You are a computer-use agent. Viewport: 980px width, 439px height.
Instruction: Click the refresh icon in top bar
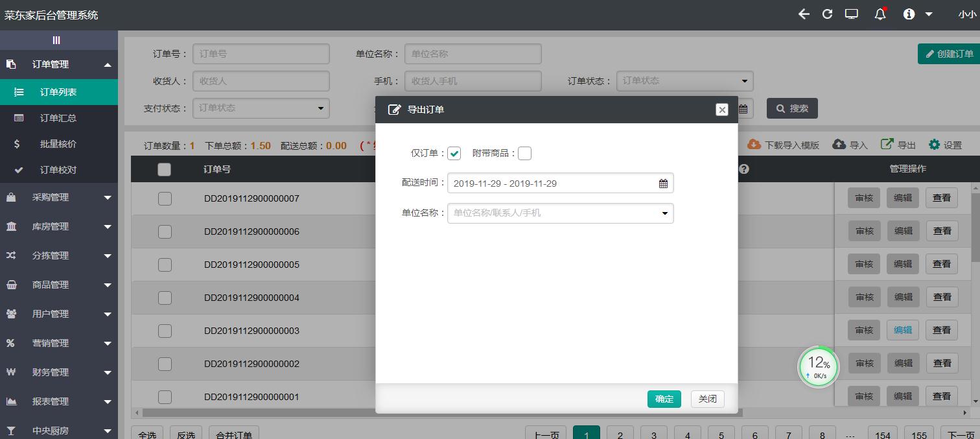coord(827,14)
